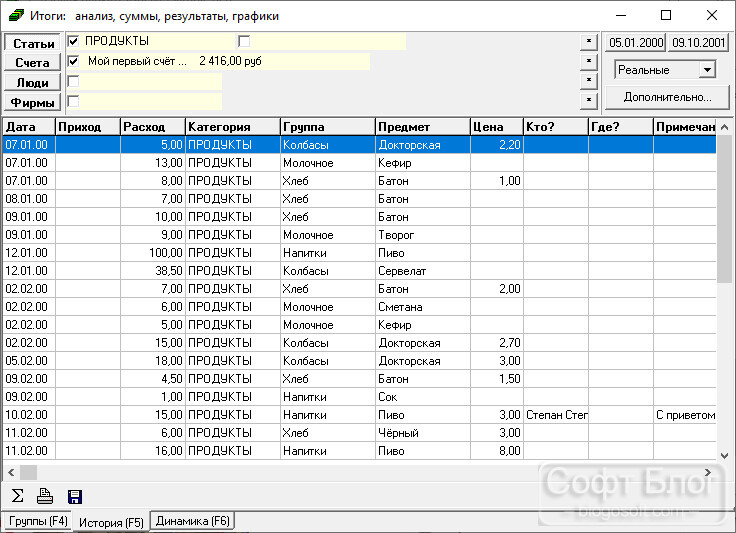Click the scroll-down arrow of the table
Screen dimensions: 736x533
[724, 455]
